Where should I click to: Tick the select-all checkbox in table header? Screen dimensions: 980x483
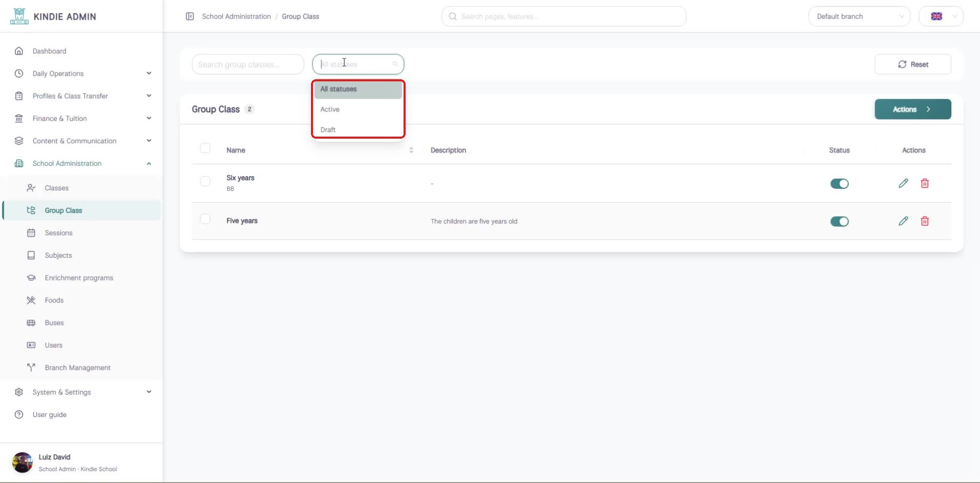pos(205,148)
